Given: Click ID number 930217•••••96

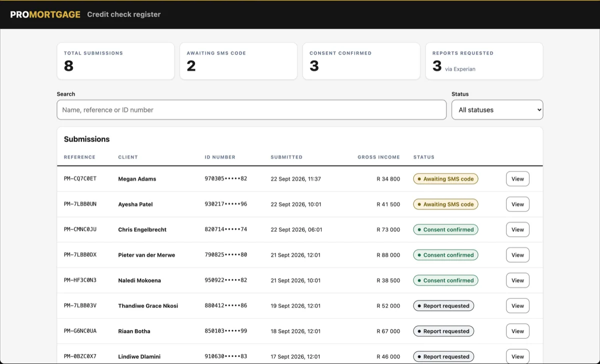Looking at the screenshot, I should (x=226, y=204).
